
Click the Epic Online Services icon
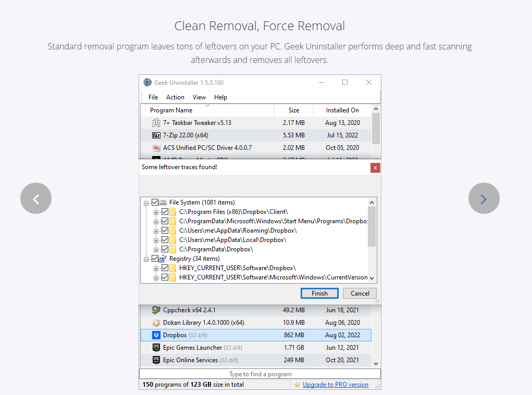[x=156, y=360]
